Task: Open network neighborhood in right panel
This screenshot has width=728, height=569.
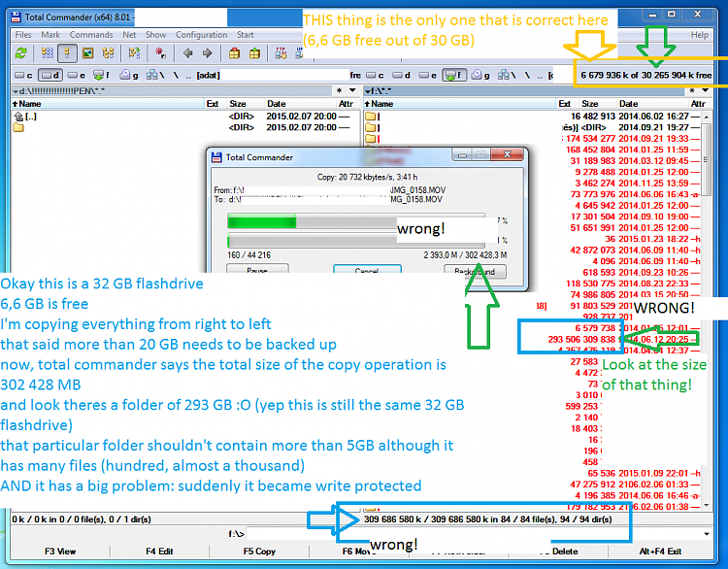Action: [507, 75]
